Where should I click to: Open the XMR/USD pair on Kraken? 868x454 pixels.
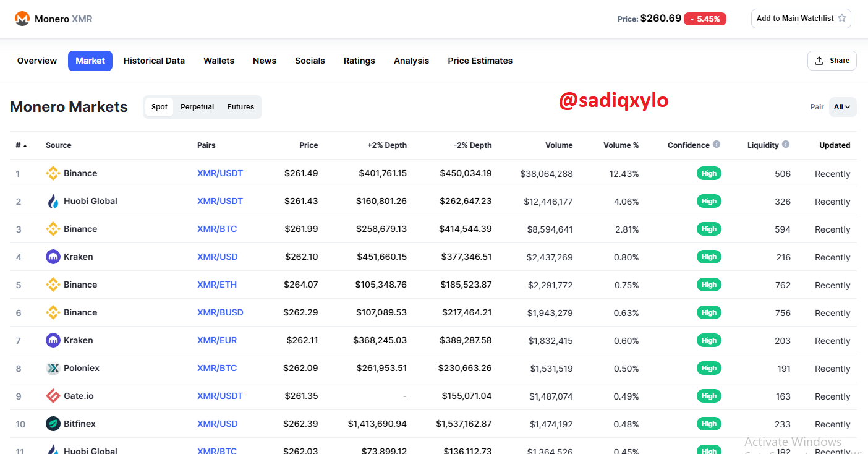218,257
